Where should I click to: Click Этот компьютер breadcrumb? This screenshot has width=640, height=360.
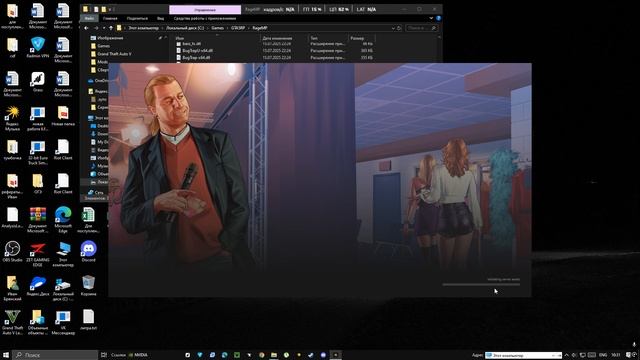point(143,28)
